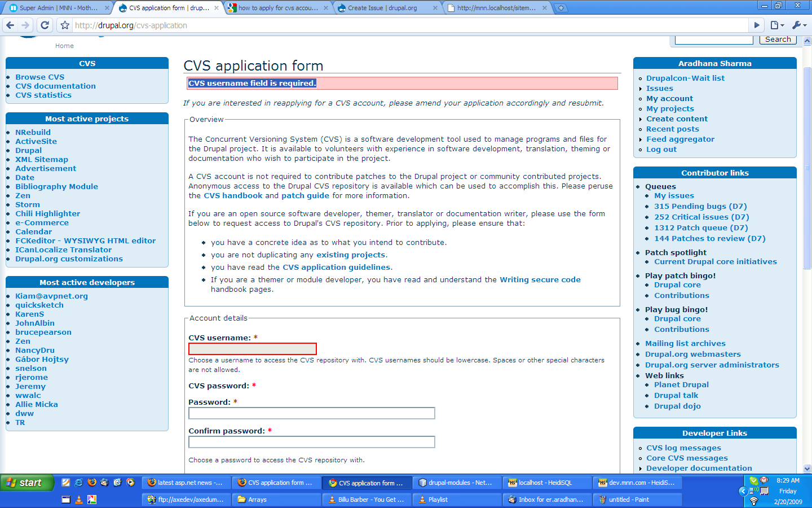Switch to 'how to apply for cvs' tab
Screen dimensions: 812x508
(x=277, y=8)
